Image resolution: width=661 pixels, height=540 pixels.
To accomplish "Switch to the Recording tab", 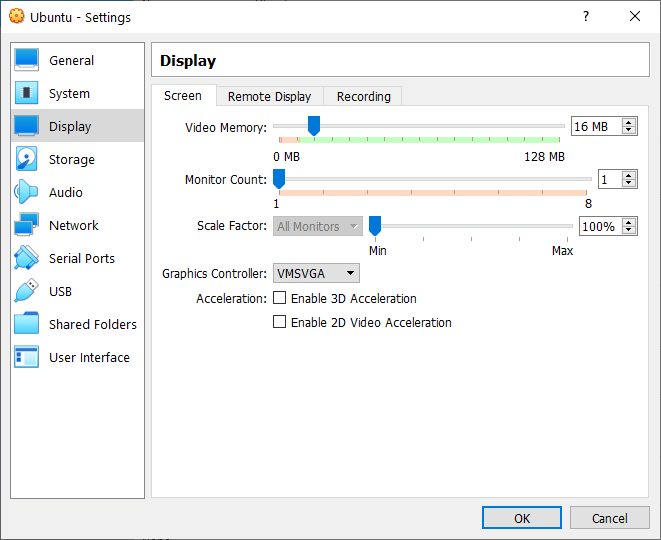I will click(x=363, y=96).
